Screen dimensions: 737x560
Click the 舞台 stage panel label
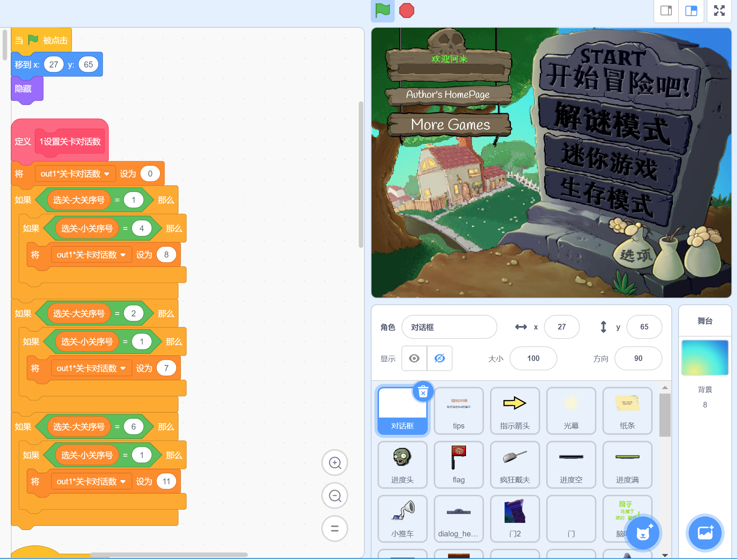click(x=705, y=321)
